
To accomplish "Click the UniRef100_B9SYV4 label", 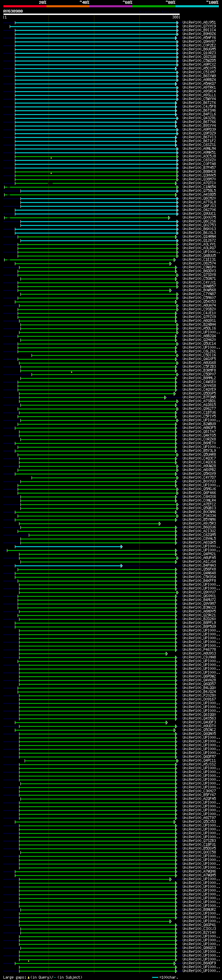I will coord(199,125).
